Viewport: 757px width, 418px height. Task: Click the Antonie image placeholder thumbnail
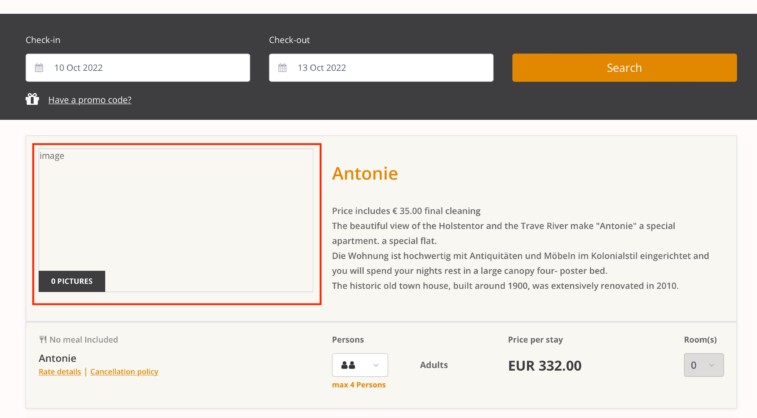coord(176,220)
